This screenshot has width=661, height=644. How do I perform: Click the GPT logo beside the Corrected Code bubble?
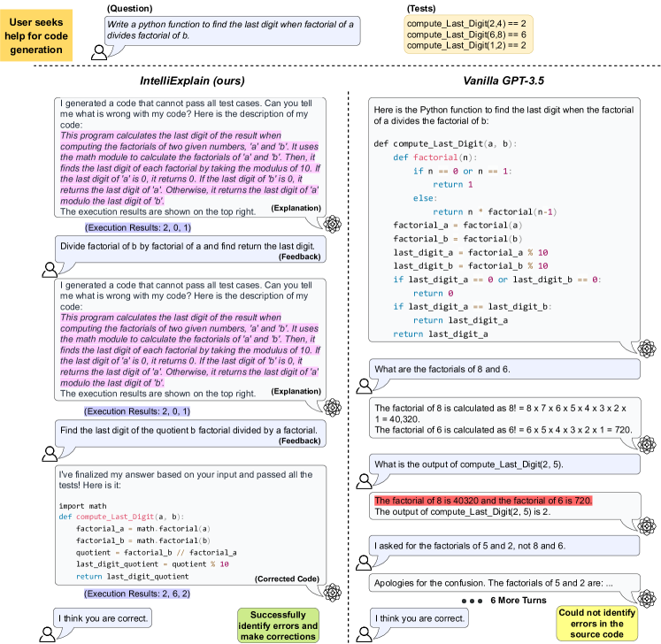pos(332,592)
